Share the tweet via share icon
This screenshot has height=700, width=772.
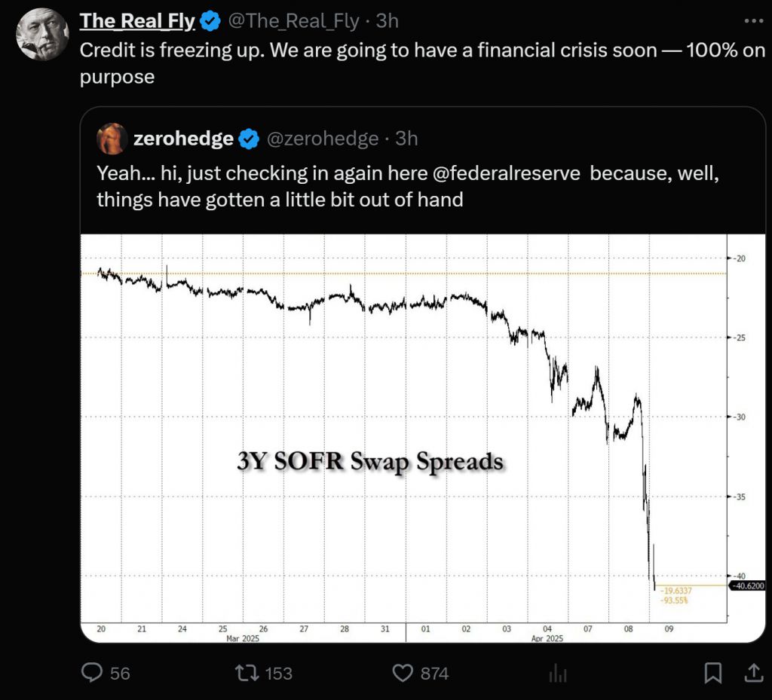tap(752, 673)
